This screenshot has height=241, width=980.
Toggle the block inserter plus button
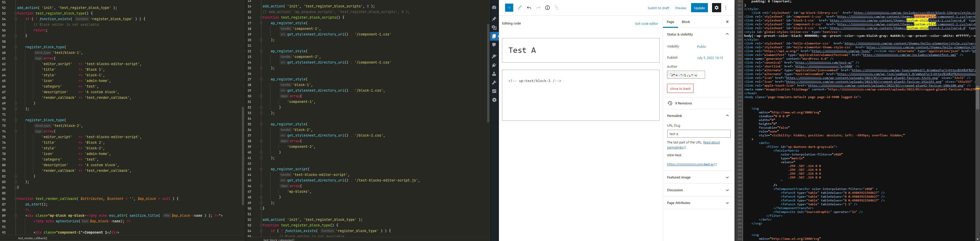509,8
